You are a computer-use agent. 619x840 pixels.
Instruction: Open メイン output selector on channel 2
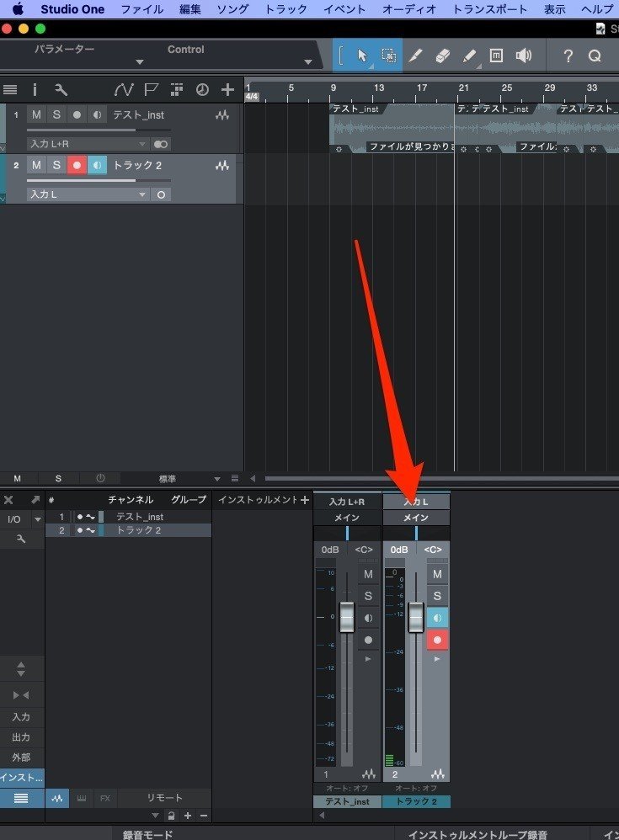tap(416, 518)
